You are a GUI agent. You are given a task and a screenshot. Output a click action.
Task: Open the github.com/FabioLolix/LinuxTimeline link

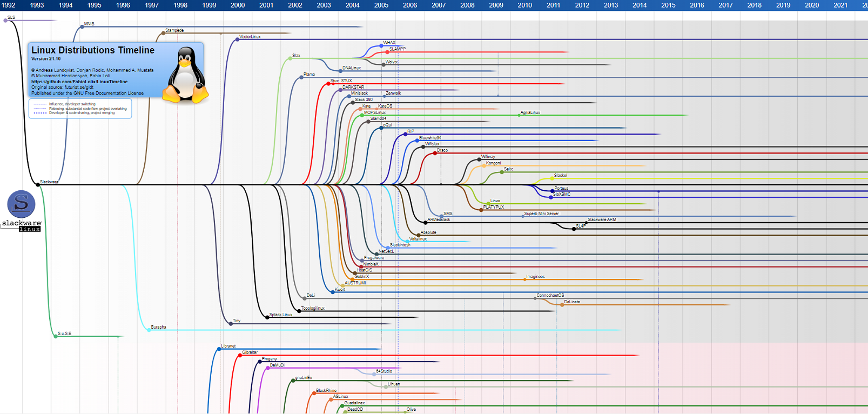[x=79, y=82]
